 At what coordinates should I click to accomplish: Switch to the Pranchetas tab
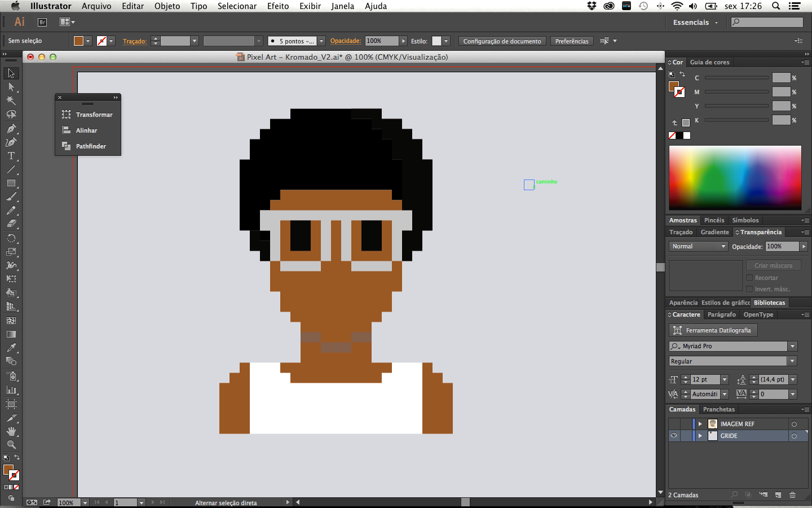pos(719,409)
